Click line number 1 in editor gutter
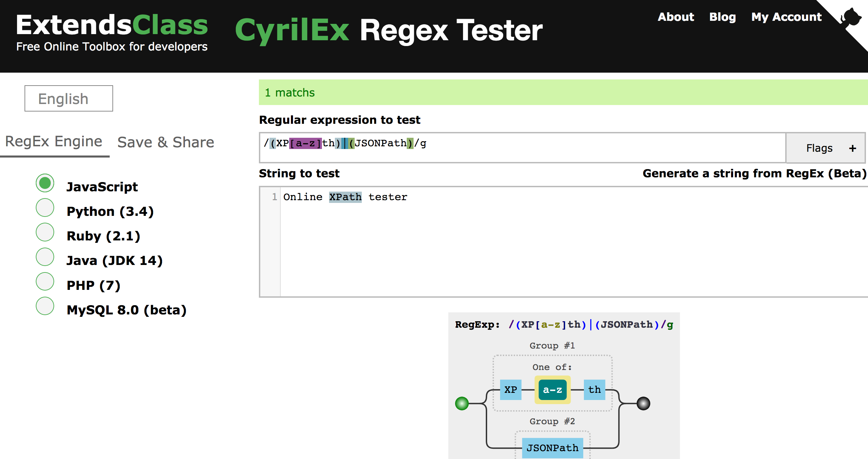This screenshot has height=459, width=868. point(275,197)
